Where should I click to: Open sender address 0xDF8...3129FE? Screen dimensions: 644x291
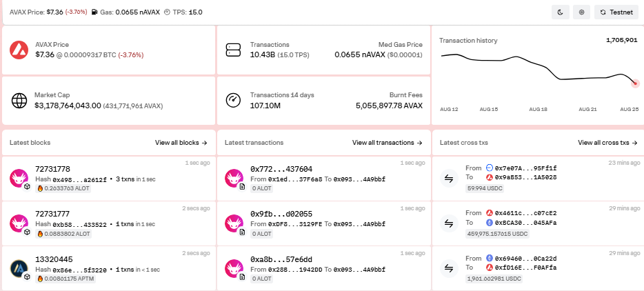[295, 224]
